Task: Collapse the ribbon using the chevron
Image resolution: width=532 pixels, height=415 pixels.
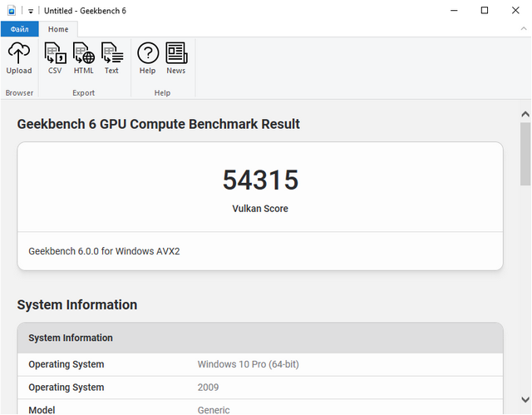Action: 521,29
